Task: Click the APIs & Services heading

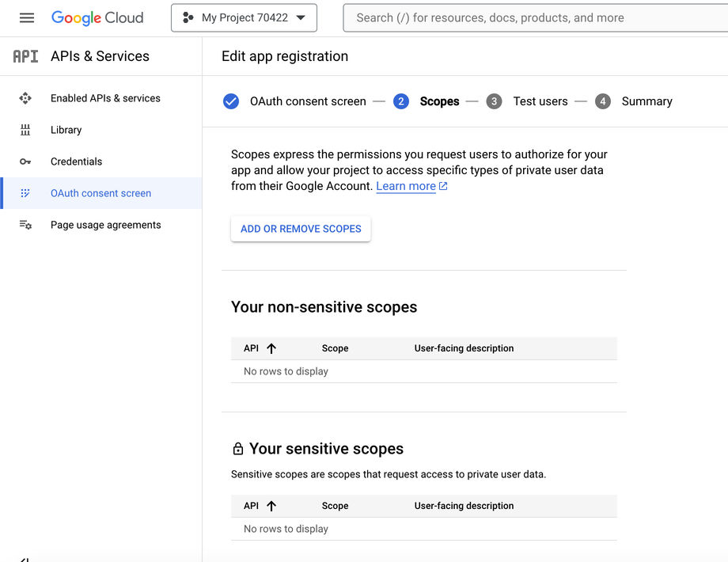Action: pos(100,56)
